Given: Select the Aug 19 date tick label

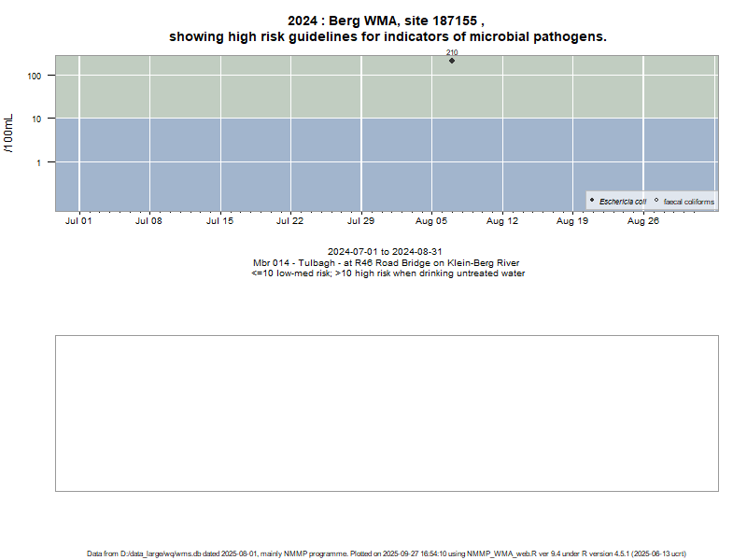Looking at the screenshot, I should (x=572, y=221).
